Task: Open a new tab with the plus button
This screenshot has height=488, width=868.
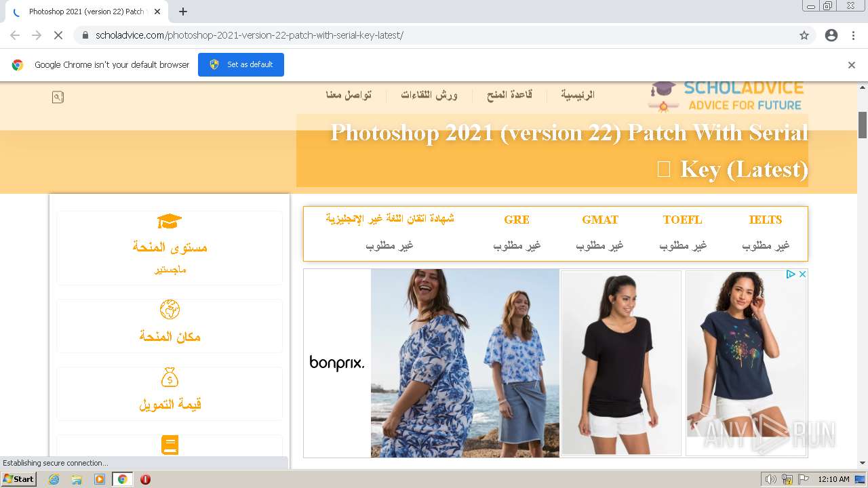Action: 183,12
